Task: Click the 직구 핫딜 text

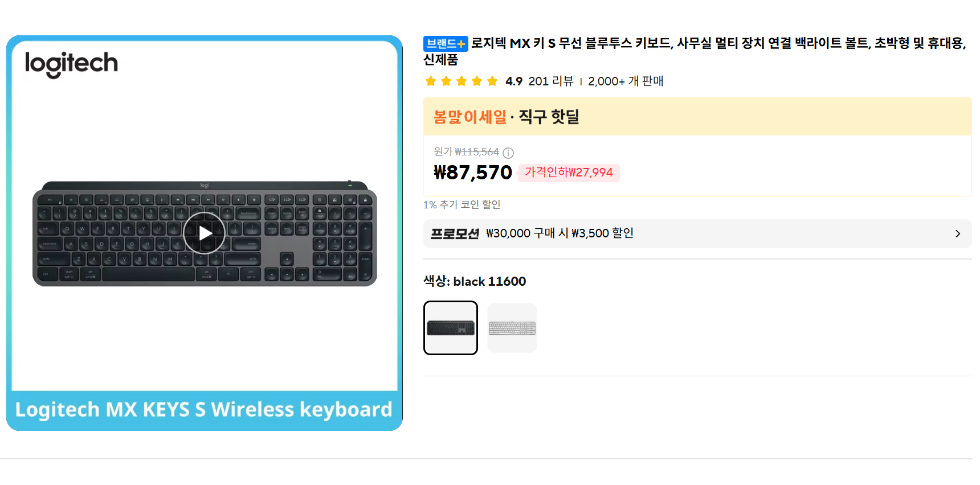Action: tap(549, 117)
